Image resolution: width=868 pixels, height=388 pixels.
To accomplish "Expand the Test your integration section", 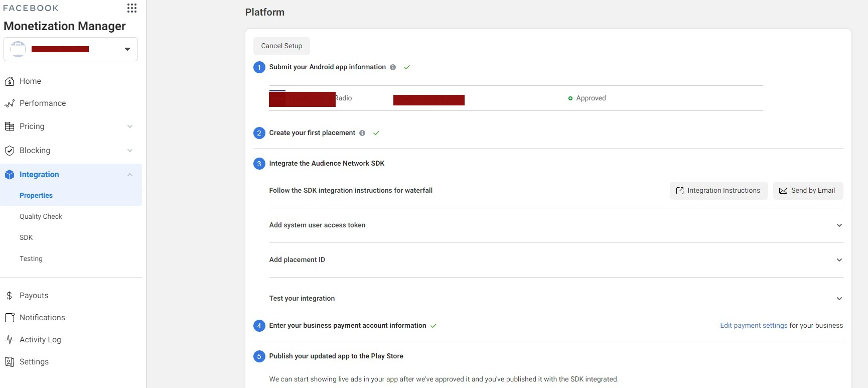I will pos(839,299).
